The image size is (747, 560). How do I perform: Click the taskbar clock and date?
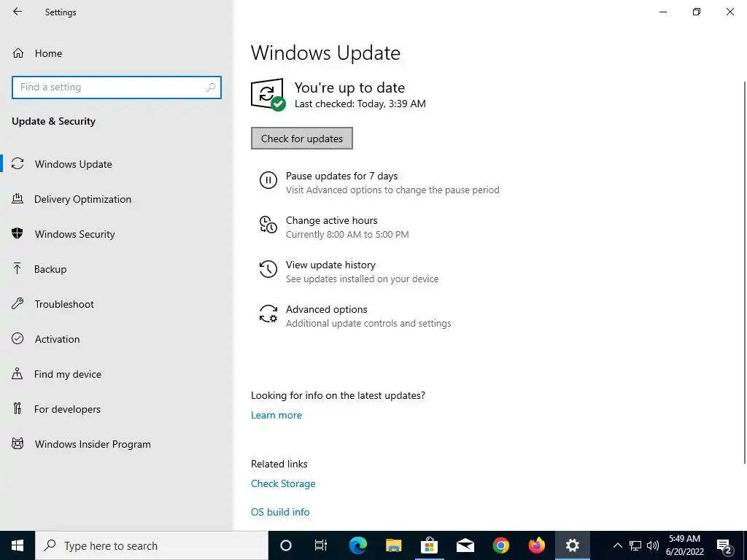click(x=684, y=545)
